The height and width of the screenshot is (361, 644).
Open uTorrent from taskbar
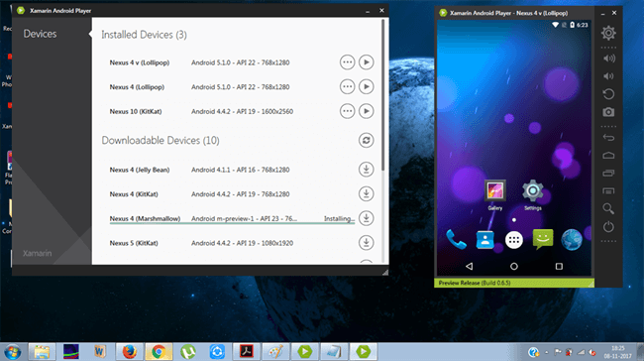click(x=187, y=352)
